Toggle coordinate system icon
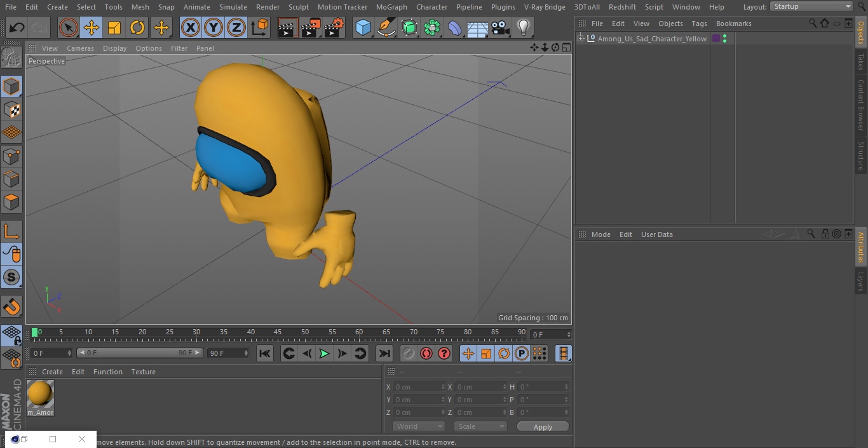The width and height of the screenshot is (868, 448). (260, 27)
